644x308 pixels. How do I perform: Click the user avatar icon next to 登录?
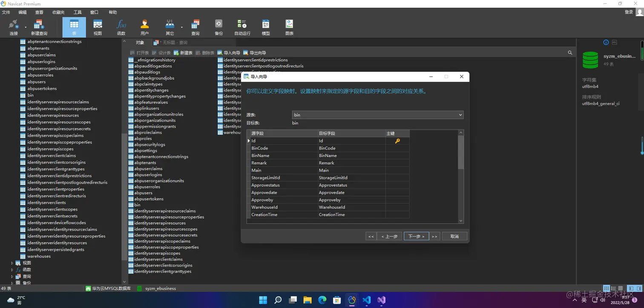coord(639,12)
